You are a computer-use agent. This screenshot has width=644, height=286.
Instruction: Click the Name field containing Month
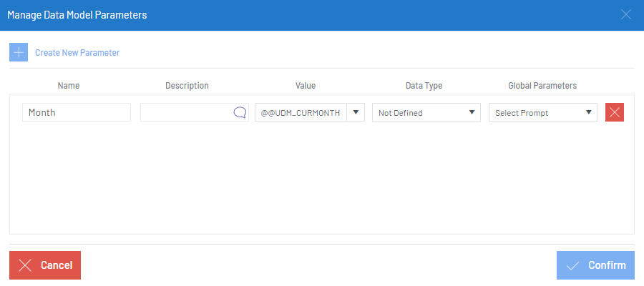point(77,112)
